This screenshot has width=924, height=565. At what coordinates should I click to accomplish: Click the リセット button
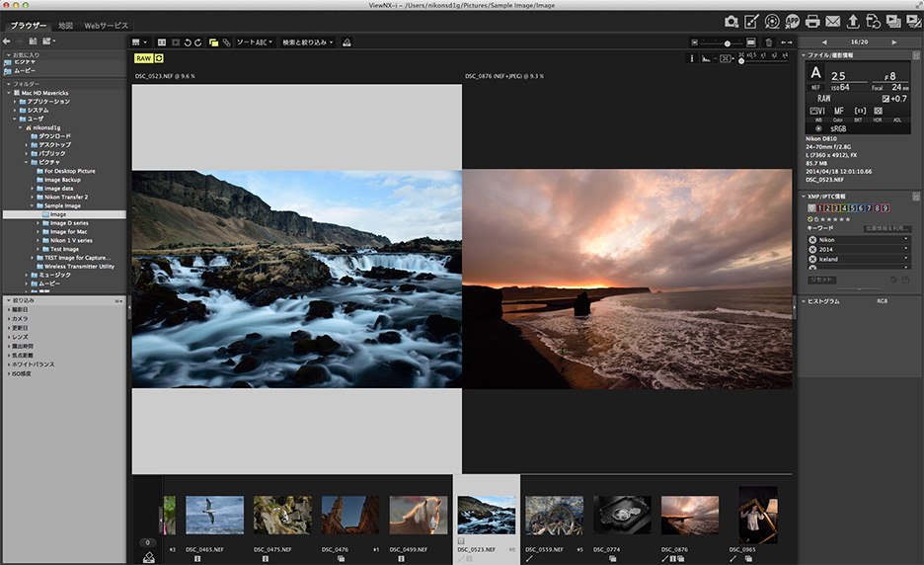[821, 280]
